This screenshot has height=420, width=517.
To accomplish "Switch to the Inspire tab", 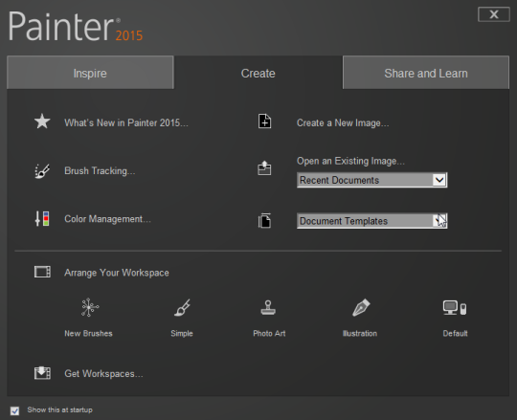I will tap(90, 73).
